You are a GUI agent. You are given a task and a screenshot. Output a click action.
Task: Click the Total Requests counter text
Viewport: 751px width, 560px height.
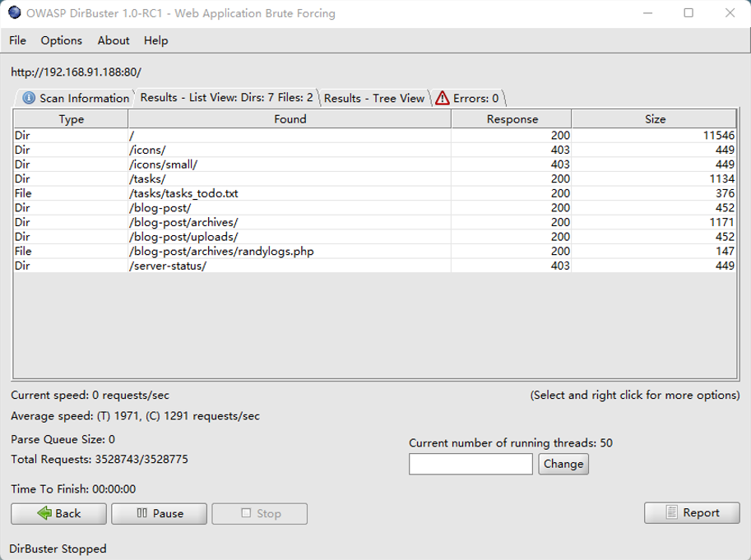click(x=100, y=460)
